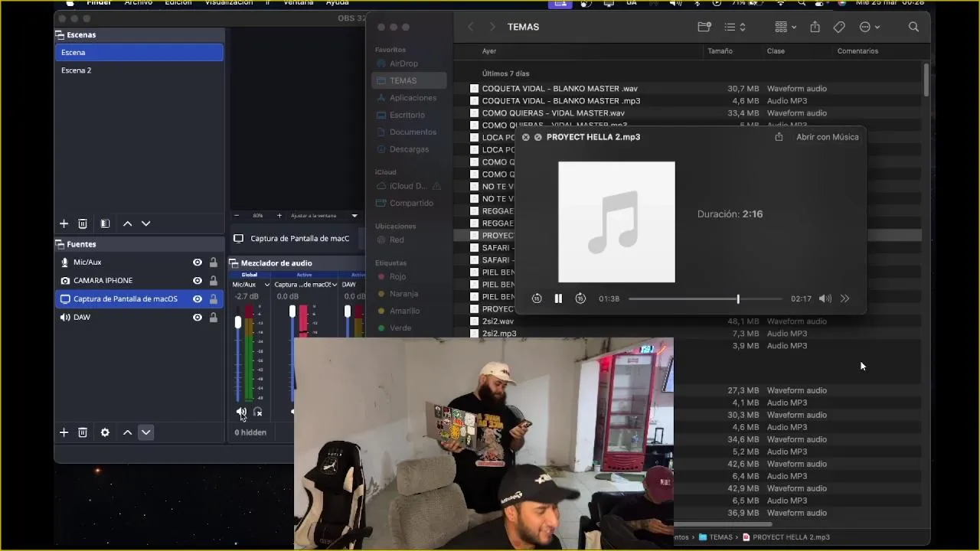Toggle lock on Mic/Aux source

pos(214,262)
